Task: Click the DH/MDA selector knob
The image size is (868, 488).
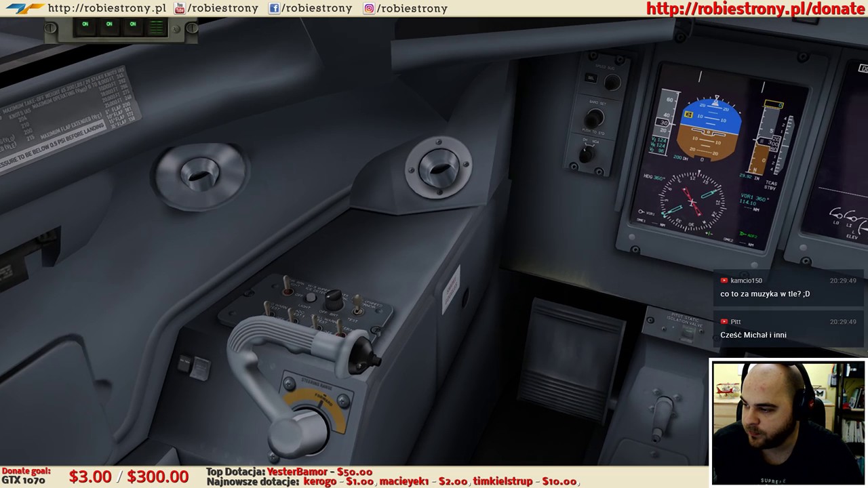Action: click(586, 155)
